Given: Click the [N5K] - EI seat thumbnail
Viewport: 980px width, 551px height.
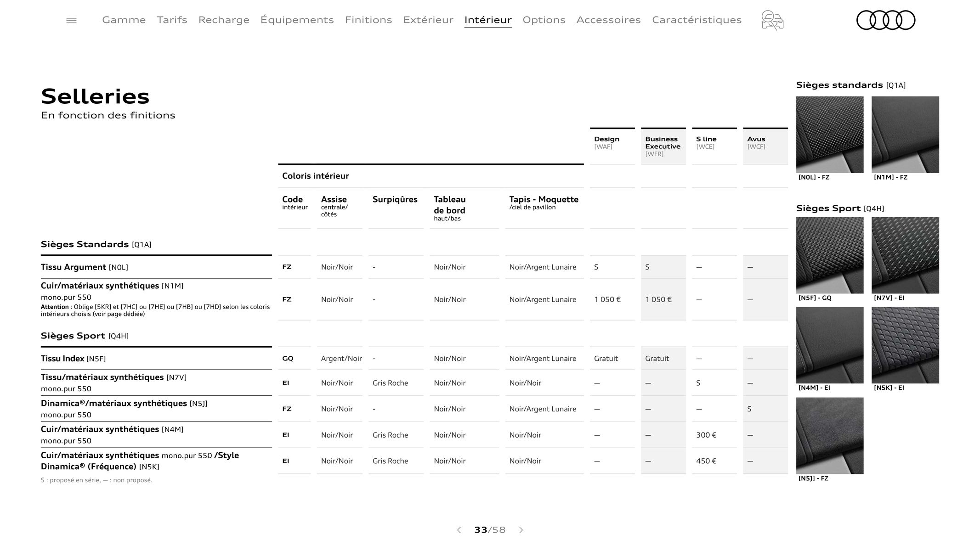Looking at the screenshot, I should click(x=905, y=345).
